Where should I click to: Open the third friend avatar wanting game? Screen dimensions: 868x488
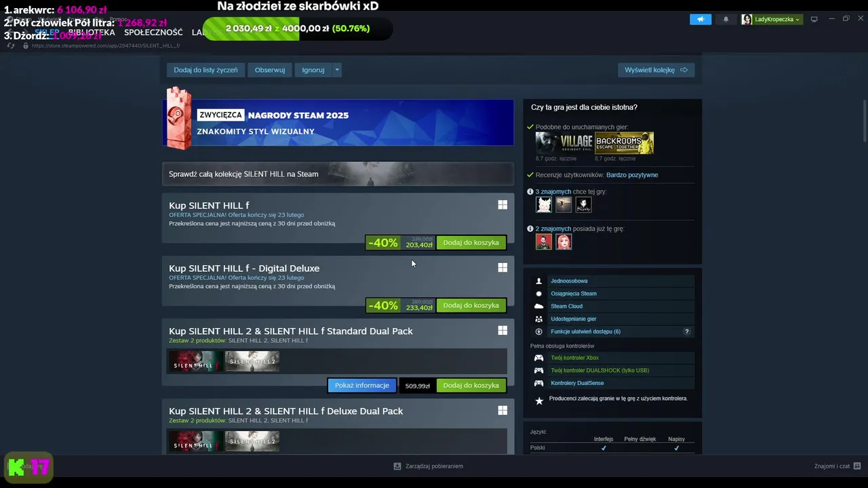[x=583, y=205]
